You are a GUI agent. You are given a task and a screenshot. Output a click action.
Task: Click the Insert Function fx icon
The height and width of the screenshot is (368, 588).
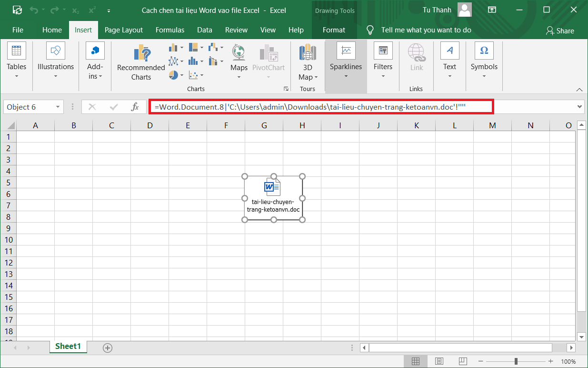tap(135, 107)
